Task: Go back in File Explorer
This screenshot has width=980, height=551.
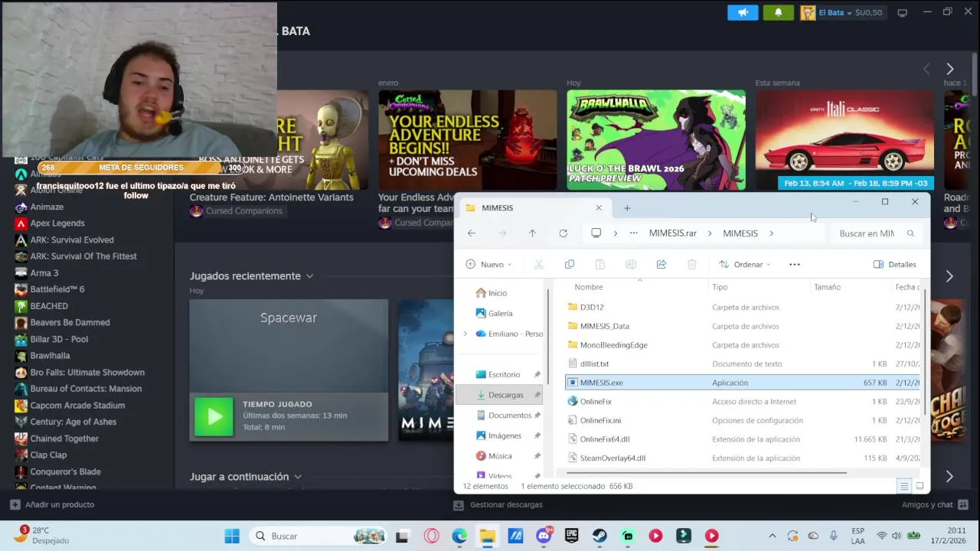Action: 472,233
